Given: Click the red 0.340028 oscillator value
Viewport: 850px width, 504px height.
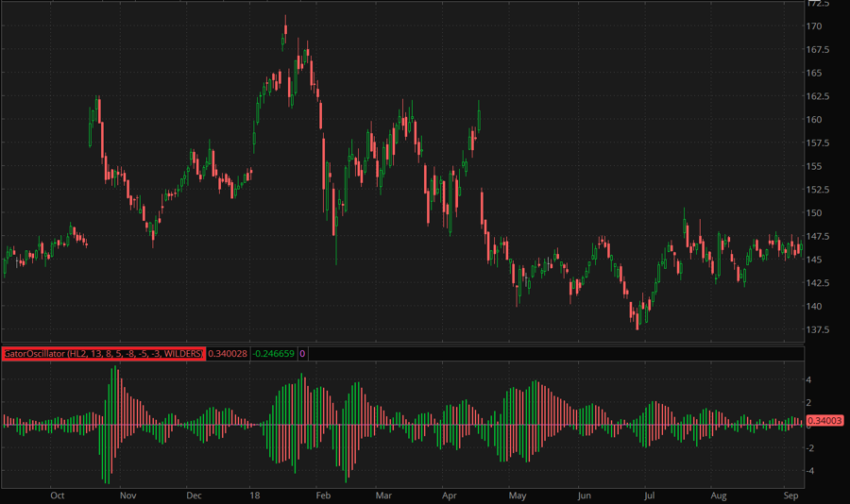Looking at the screenshot, I should coord(227,354).
